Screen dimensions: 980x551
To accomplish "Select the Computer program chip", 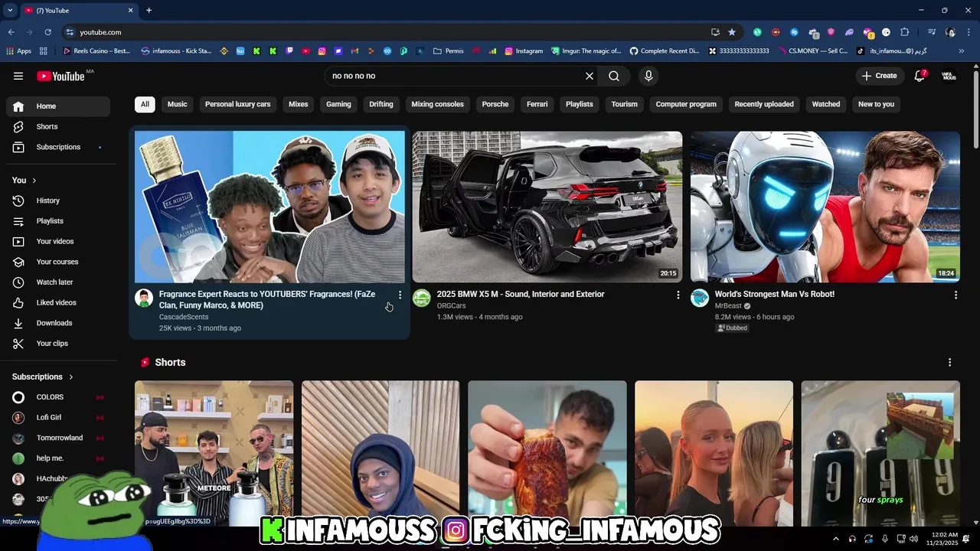I will click(x=686, y=104).
